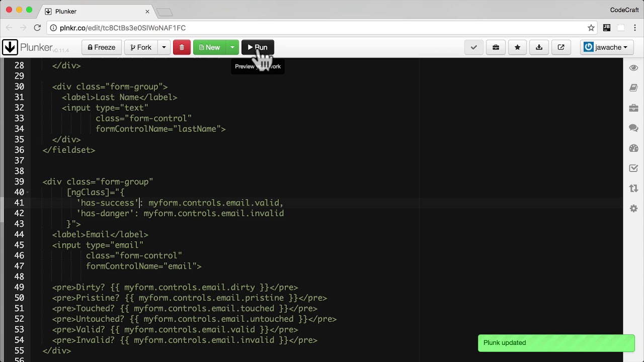Viewport: 644px width, 362px height.
Task: Bookmark this page with the star icon
Action: point(591,28)
